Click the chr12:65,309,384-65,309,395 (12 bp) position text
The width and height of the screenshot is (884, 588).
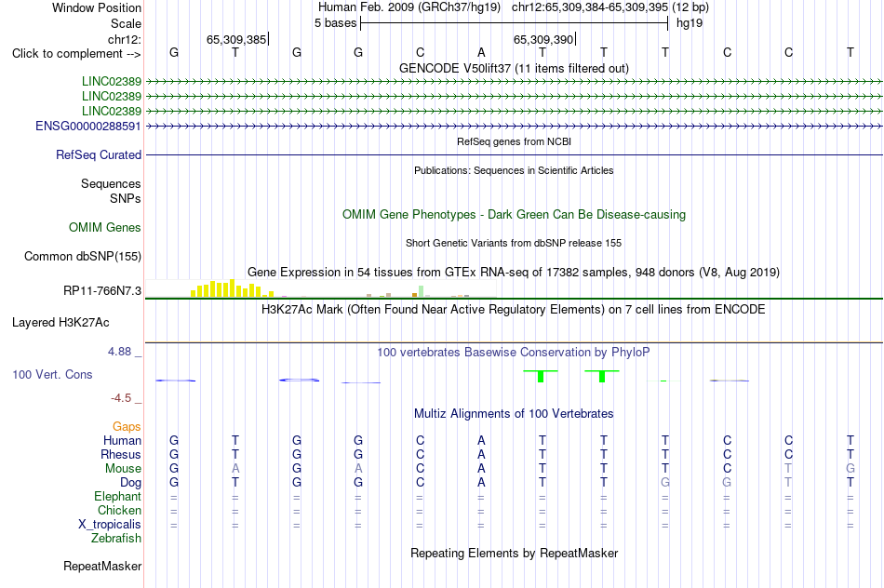[x=610, y=7]
